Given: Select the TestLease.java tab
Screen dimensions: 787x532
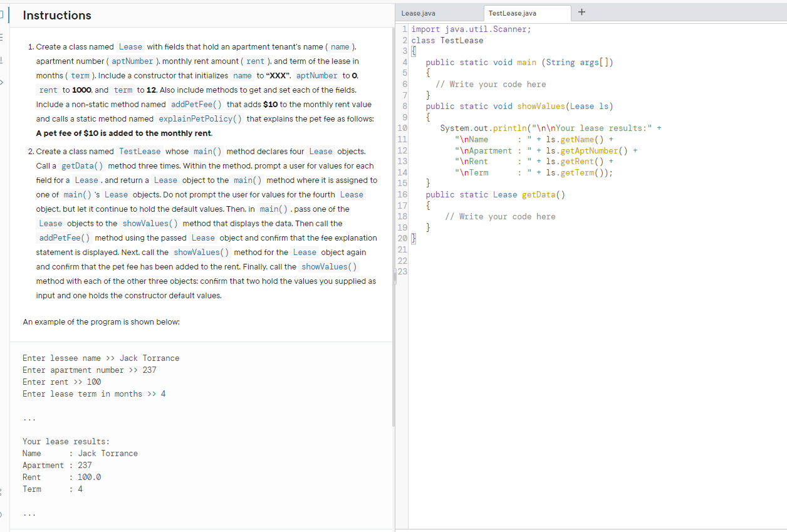Looking at the screenshot, I should pos(527,13).
